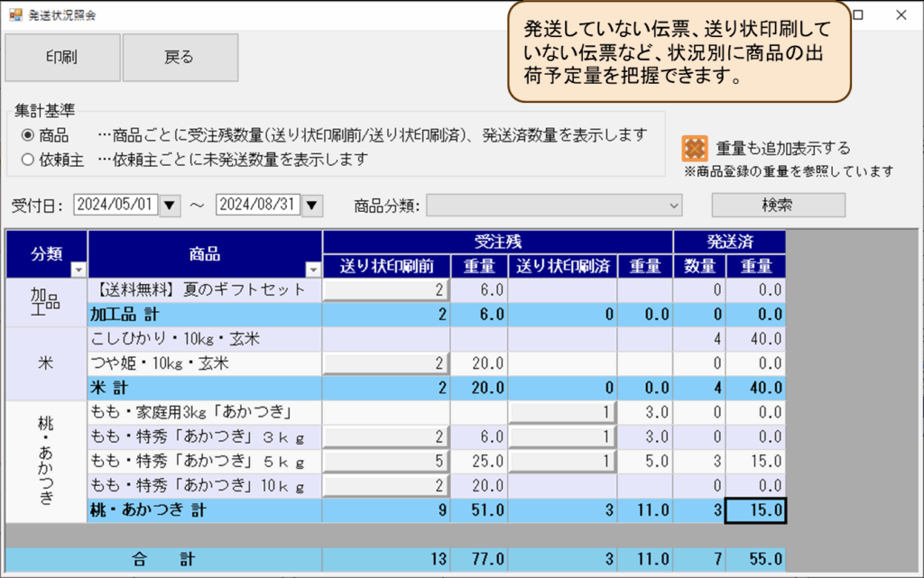Click the 検索 (Search) button
Image resolution: width=924 pixels, height=578 pixels.
click(x=778, y=205)
